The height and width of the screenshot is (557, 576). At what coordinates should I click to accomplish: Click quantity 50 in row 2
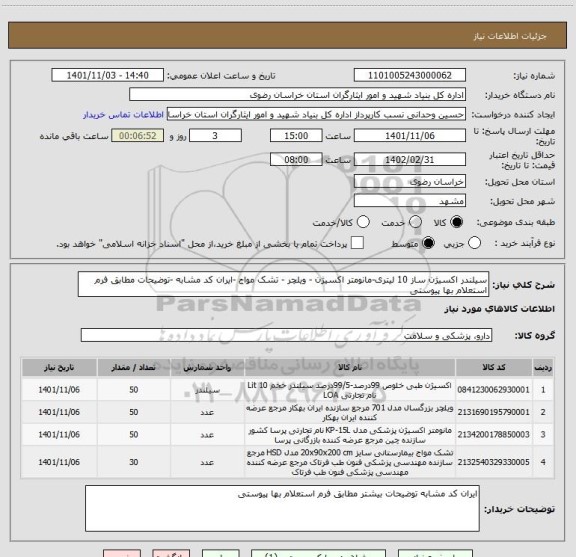click(x=134, y=412)
